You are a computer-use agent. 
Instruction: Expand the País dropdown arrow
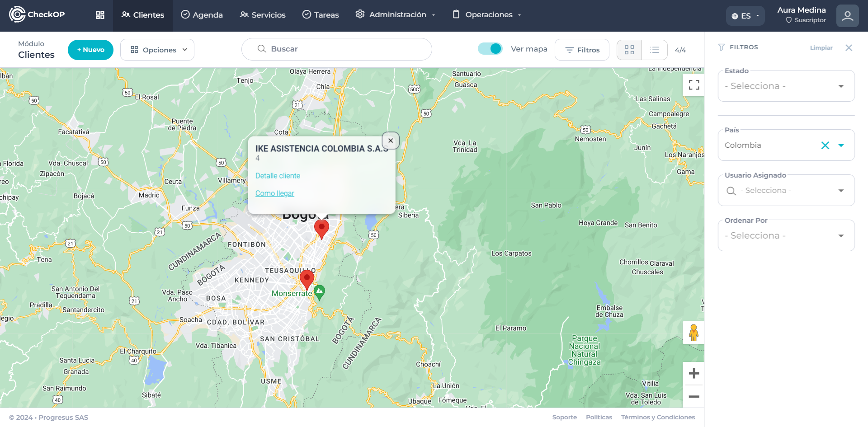[841, 145]
